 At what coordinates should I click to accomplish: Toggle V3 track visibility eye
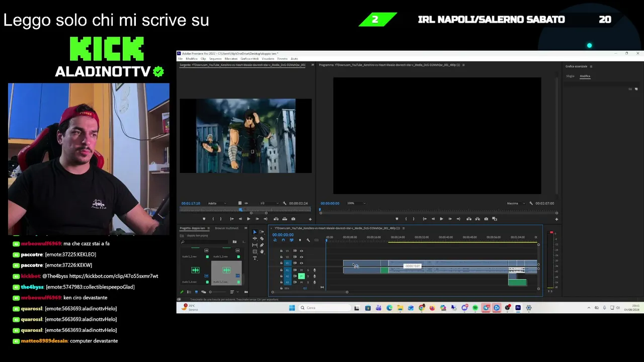point(301,251)
